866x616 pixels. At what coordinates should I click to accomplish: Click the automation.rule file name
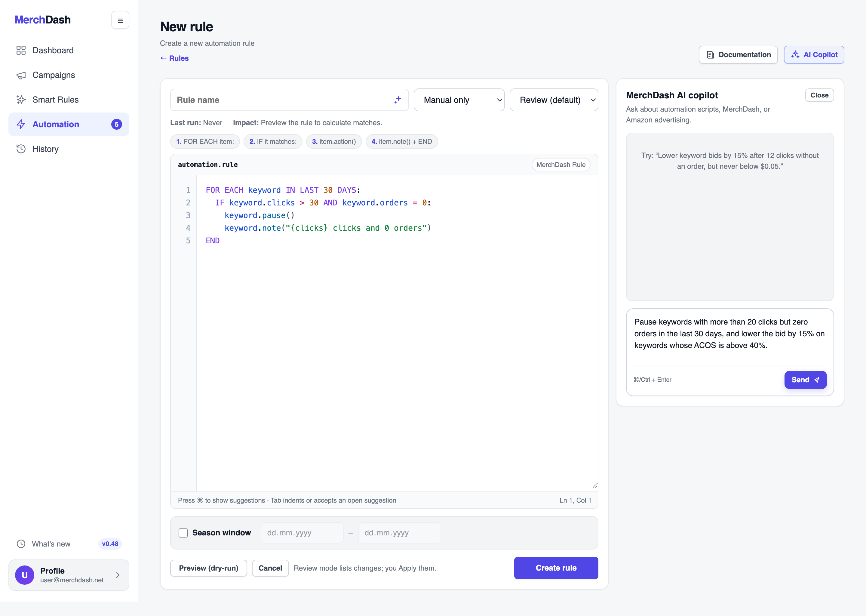(208, 165)
